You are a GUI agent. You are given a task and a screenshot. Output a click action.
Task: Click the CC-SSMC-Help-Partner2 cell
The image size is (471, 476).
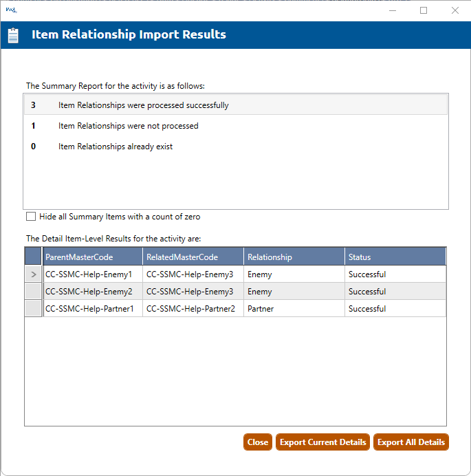[x=191, y=309]
